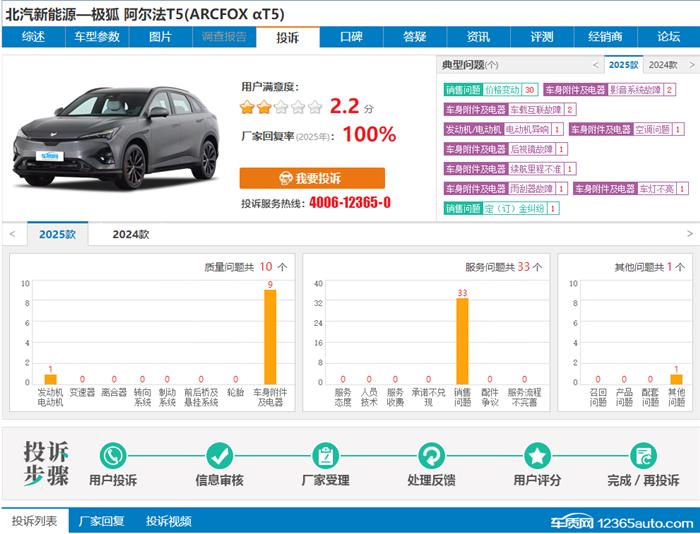Click the 影音系统故障 problem tag
The image size is (700, 534).
click(x=609, y=90)
